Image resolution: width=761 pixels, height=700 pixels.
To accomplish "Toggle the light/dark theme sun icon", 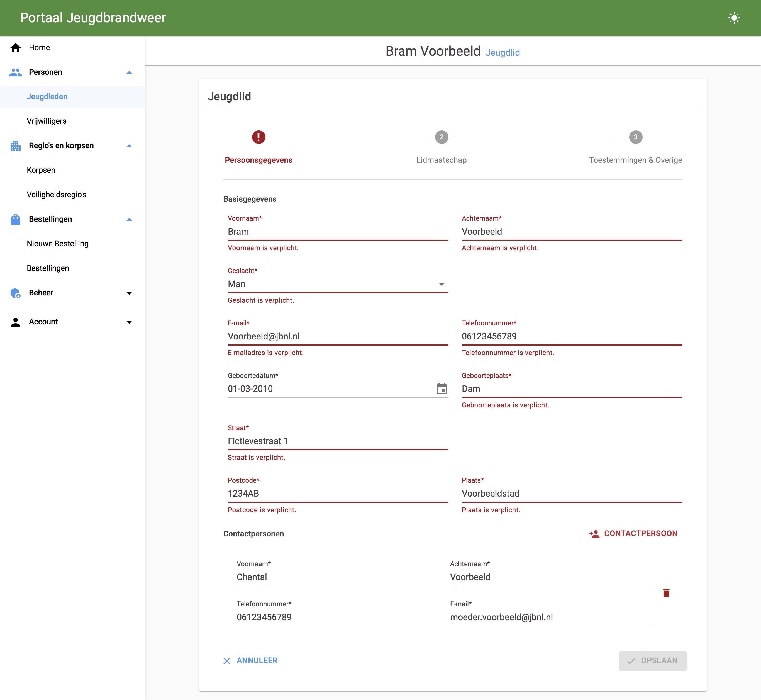I will tap(734, 18).
